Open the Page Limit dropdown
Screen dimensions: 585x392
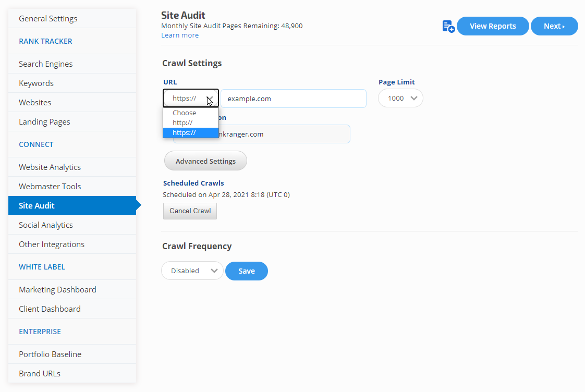[x=400, y=98]
